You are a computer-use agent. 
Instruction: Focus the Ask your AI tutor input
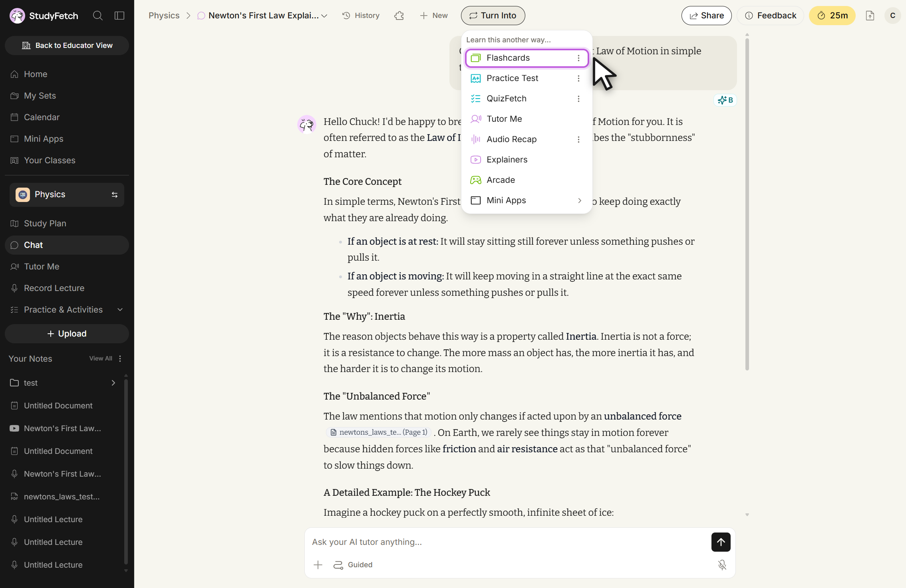click(x=507, y=542)
